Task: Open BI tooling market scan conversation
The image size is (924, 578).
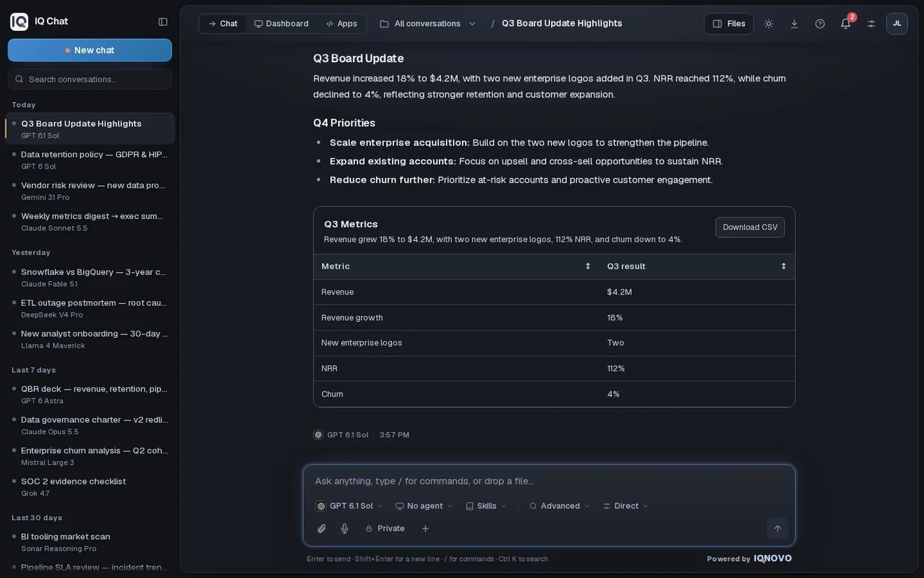Action: [90, 542]
